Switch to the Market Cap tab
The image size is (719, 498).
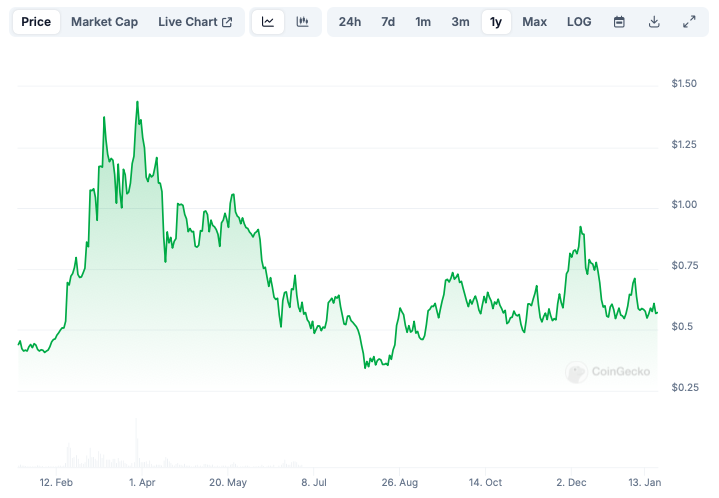105,22
